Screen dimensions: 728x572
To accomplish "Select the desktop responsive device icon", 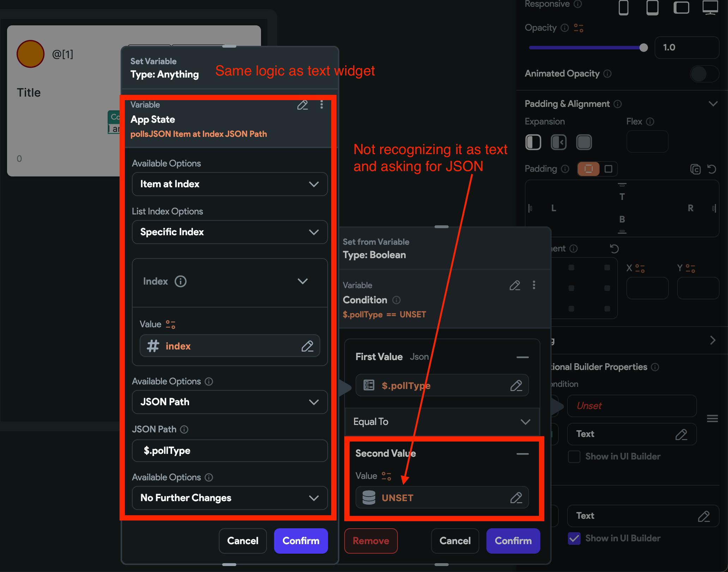I will point(710,7).
